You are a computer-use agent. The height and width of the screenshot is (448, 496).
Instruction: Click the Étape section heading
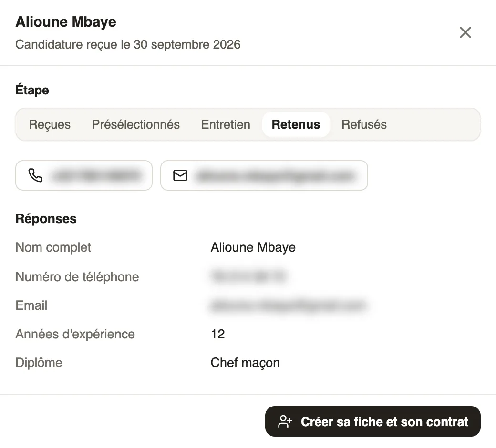point(32,90)
